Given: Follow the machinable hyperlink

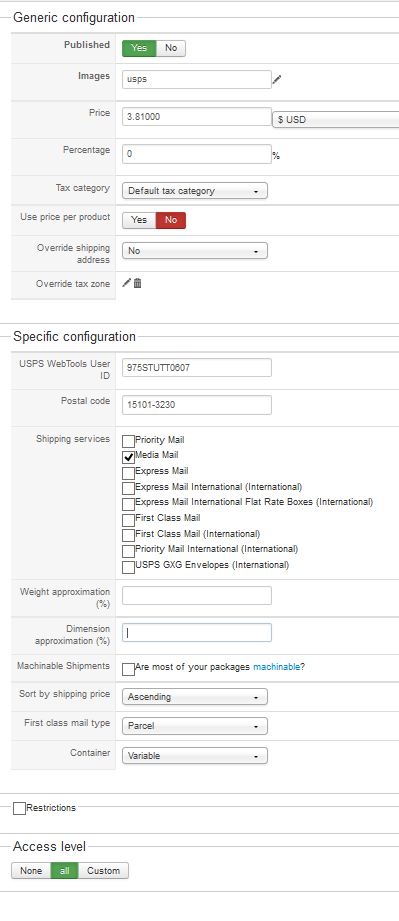Looking at the screenshot, I should [x=276, y=667].
